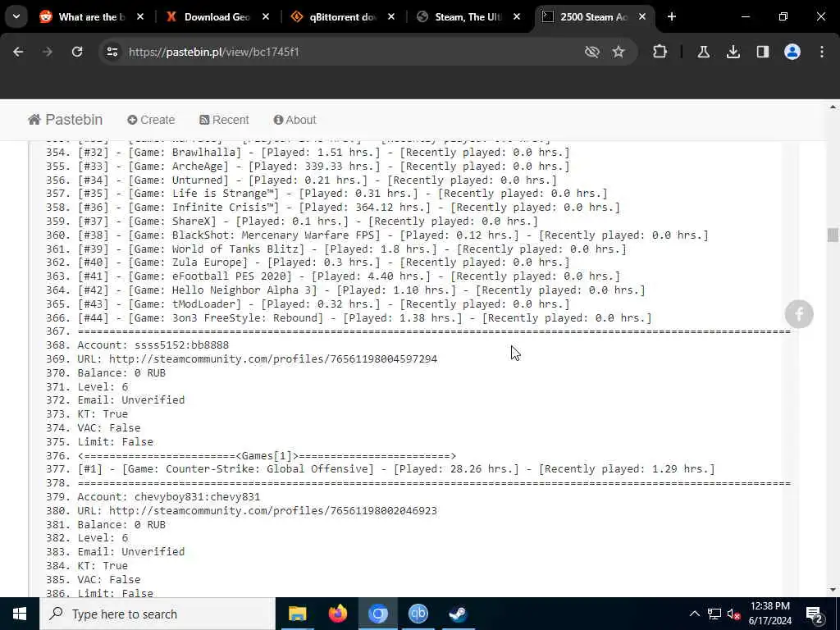The width and height of the screenshot is (840, 630).
Task: Click the forward navigation arrow
Action: pyautogui.click(x=48, y=52)
